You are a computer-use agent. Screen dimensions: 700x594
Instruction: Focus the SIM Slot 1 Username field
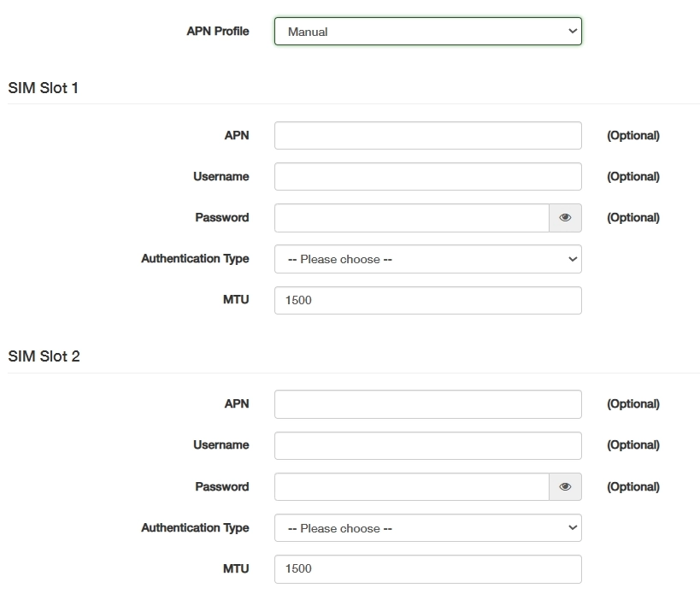(427, 177)
